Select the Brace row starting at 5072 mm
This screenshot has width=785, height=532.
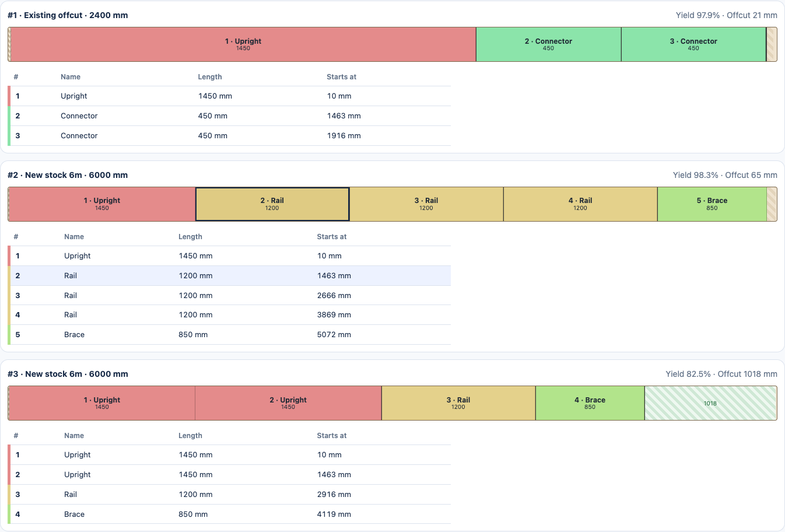(x=229, y=335)
